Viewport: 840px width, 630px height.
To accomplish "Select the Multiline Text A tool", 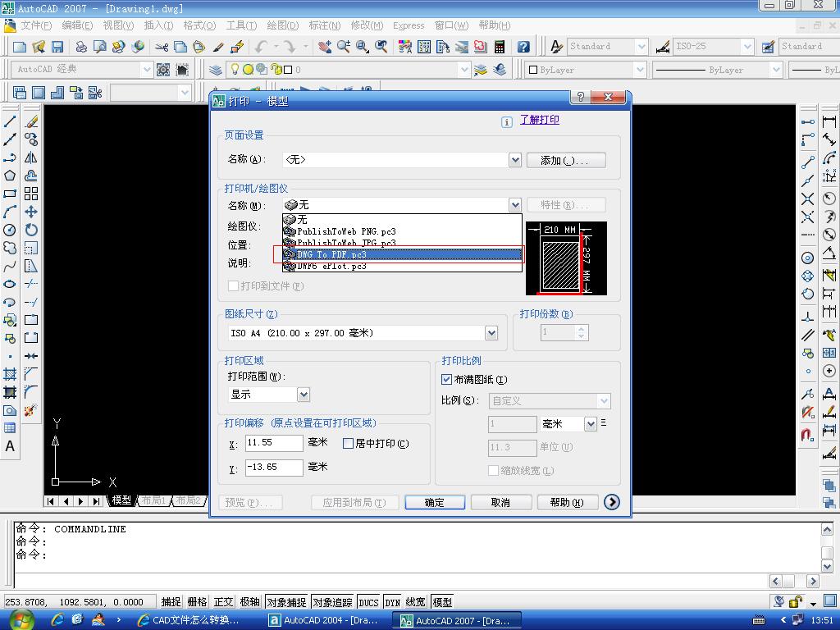I will [x=10, y=446].
